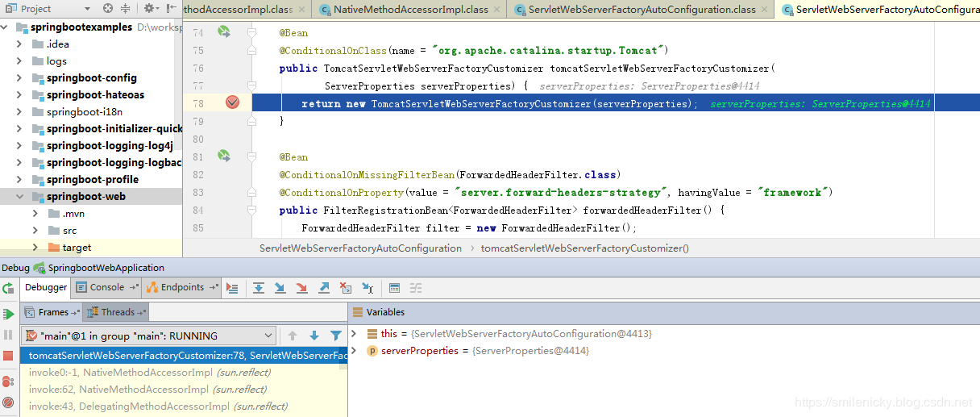Click bean gutter icon on line 81

[224, 156]
